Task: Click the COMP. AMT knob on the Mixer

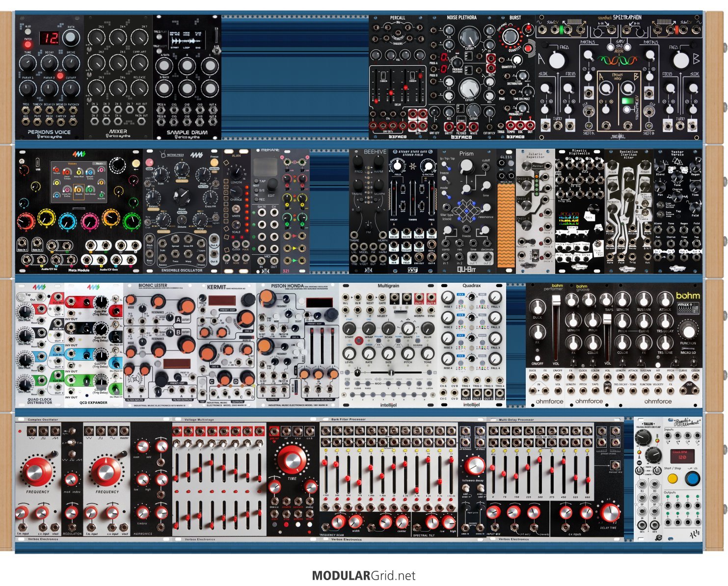Action: coord(140,63)
